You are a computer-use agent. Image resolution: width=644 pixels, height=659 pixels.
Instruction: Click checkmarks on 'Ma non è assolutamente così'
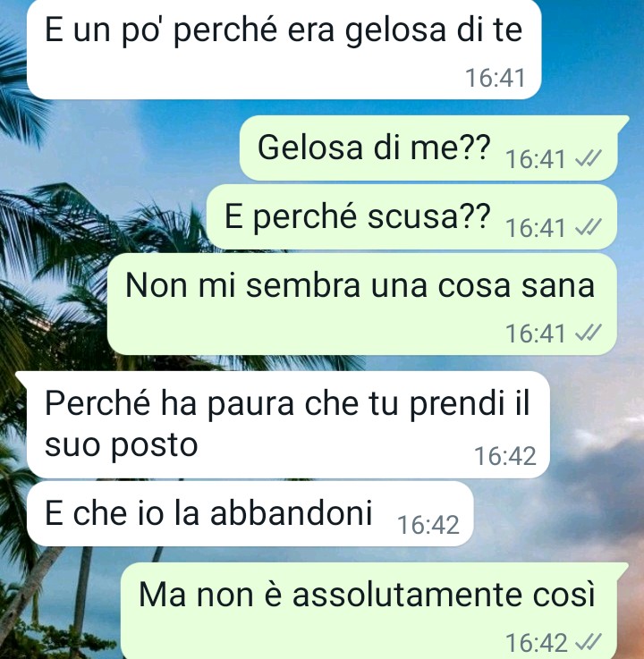pos(589,642)
